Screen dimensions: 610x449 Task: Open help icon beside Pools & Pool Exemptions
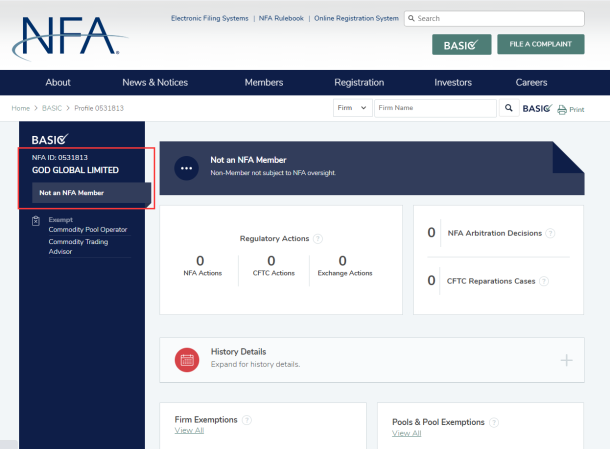click(x=494, y=422)
